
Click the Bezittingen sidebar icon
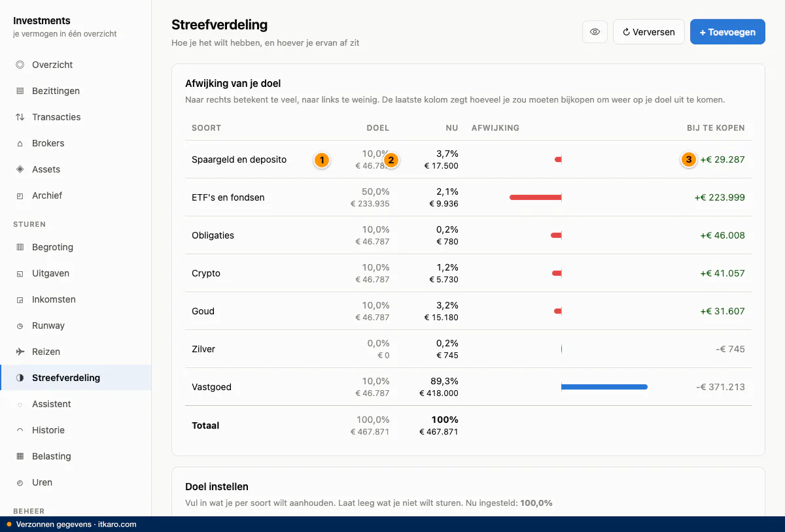tap(20, 91)
